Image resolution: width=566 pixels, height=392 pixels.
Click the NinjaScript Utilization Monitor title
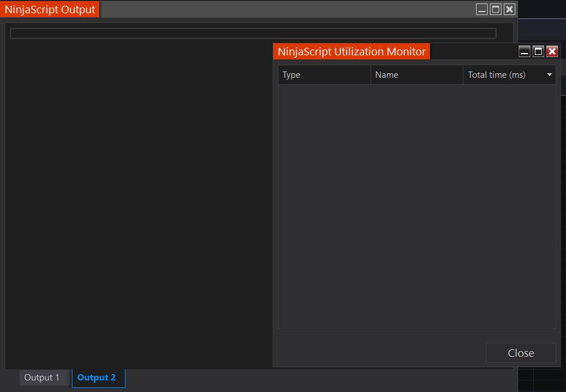coord(352,52)
